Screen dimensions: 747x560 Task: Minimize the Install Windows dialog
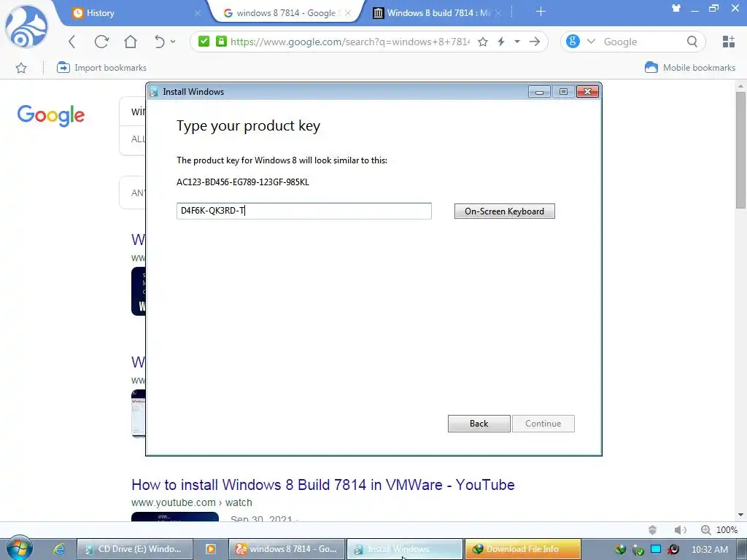pos(539,92)
